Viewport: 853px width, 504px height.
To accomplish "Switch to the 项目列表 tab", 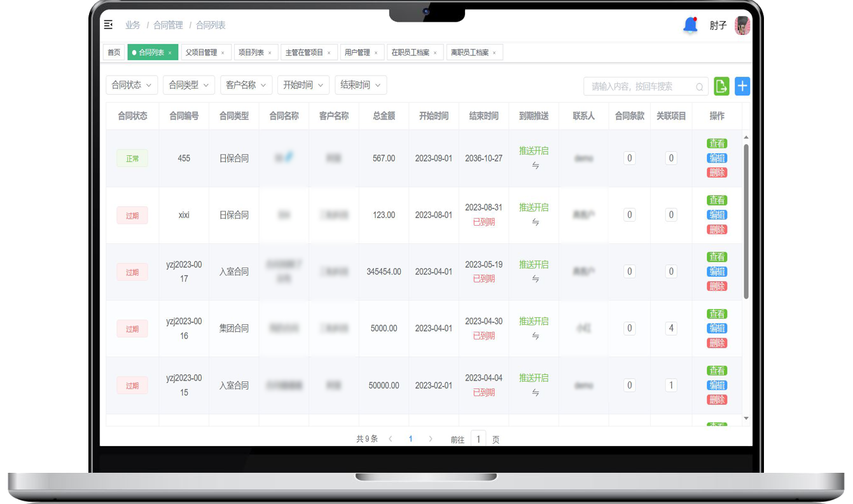I will pos(251,53).
